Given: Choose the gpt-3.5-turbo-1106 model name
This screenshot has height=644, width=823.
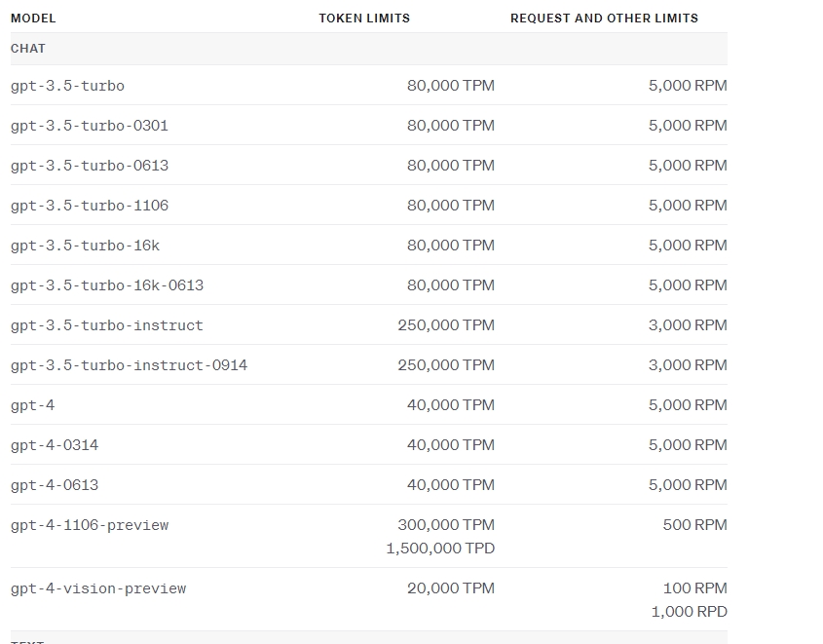Looking at the screenshot, I should (x=90, y=206).
